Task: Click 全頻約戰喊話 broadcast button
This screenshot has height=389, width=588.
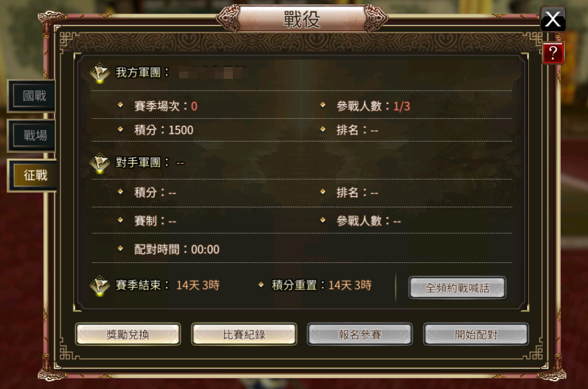Action: pos(457,288)
